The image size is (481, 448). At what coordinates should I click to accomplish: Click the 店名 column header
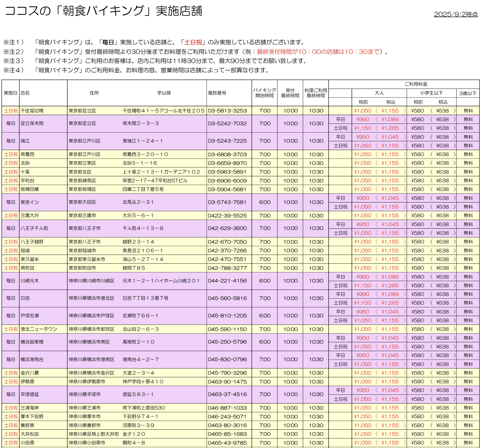pos(25,93)
